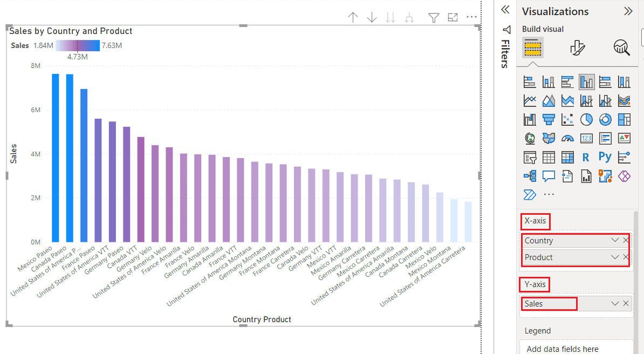Open Get more visuals via ellipsis
Viewport: 644px width, 354px height.
pos(549,194)
